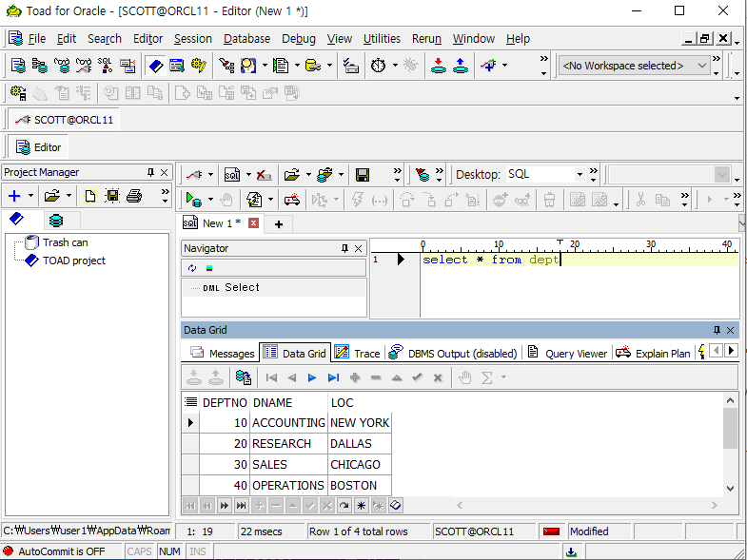Pin the Project Manager panel

pyautogui.click(x=150, y=172)
